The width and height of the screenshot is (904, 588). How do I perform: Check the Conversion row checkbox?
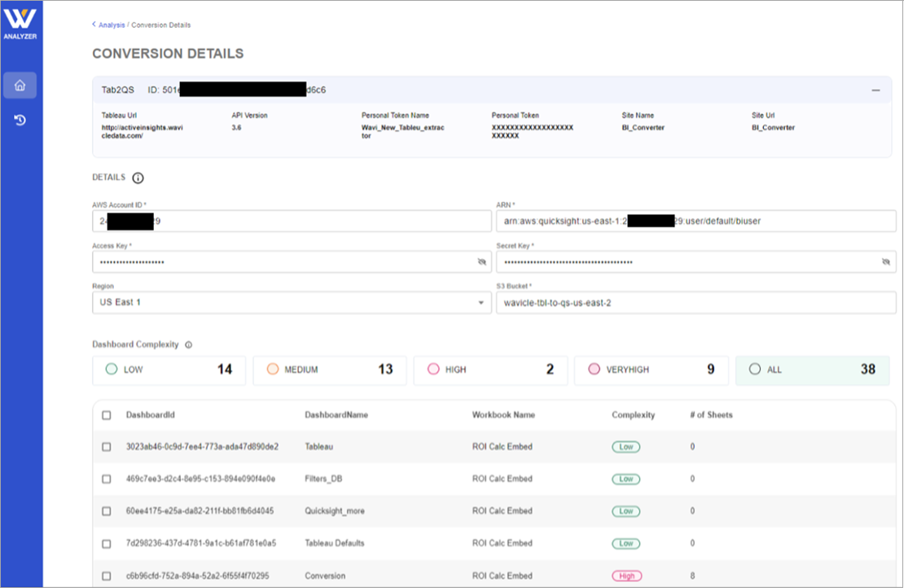click(107, 576)
